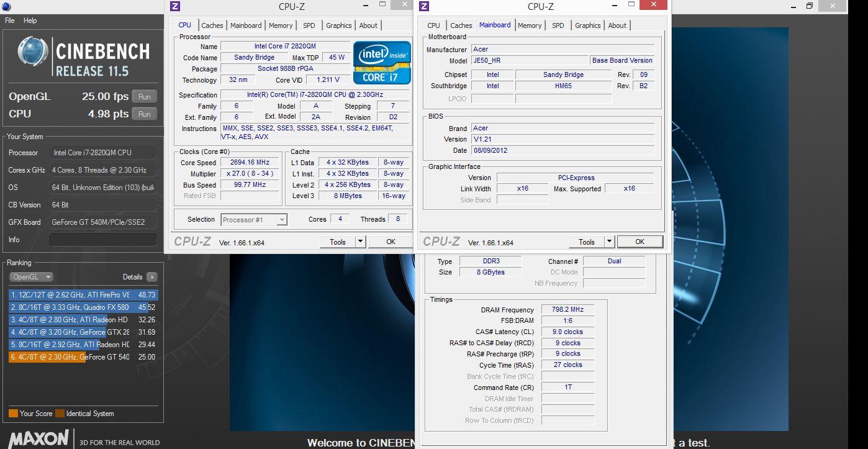Select ranking row 5 ATI Radeon 29.44
Image resolution: width=868 pixels, height=449 pixels.
[83, 345]
